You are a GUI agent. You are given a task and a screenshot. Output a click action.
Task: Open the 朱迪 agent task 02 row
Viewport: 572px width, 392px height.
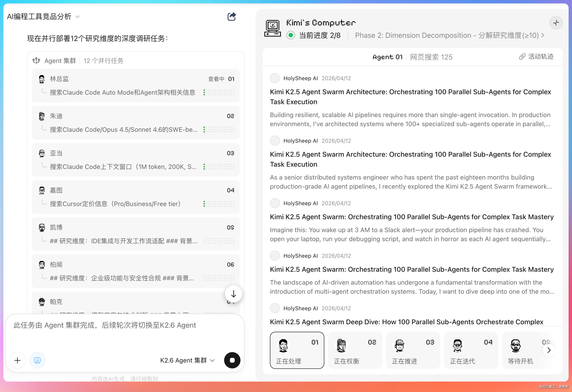click(136, 122)
